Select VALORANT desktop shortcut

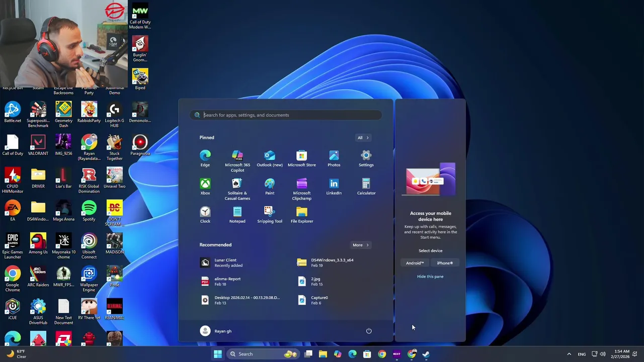click(38, 145)
